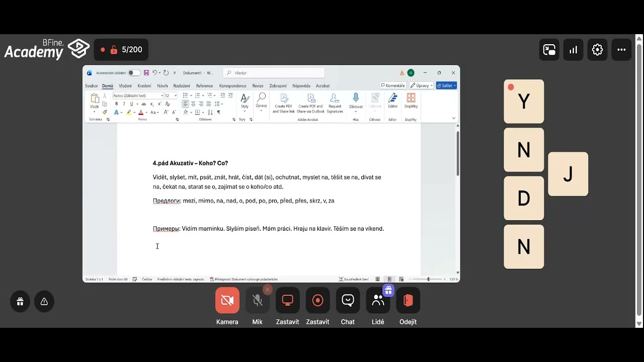Switch to the Reference ribbon tab

tap(205, 86)
